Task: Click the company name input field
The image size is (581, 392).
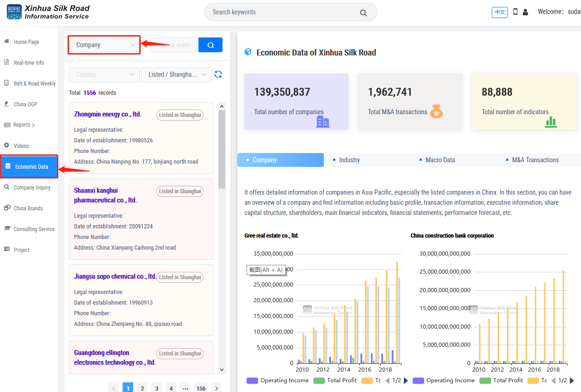Action: point(174,45)
